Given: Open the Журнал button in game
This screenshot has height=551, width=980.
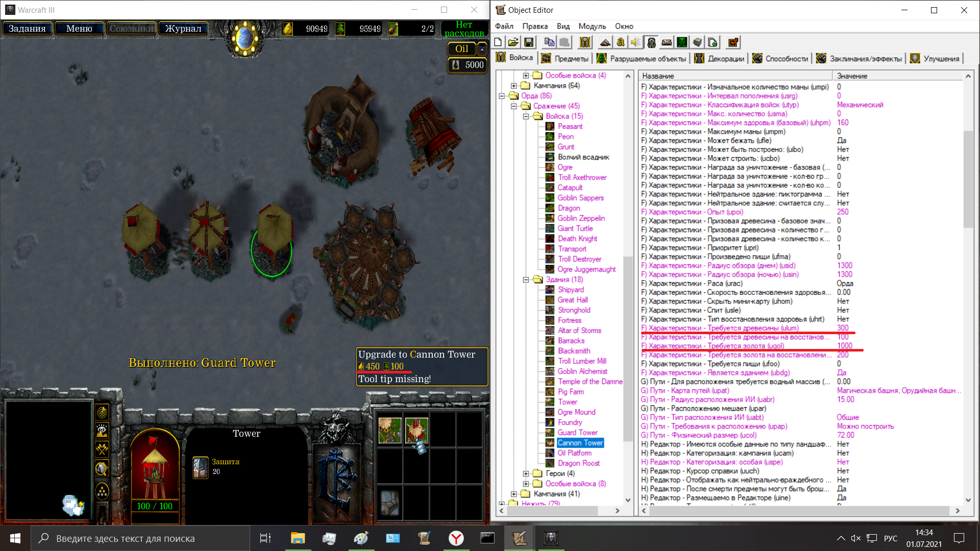Looking at the screenshot, I should pyautogui.click(x=183, y=29).
